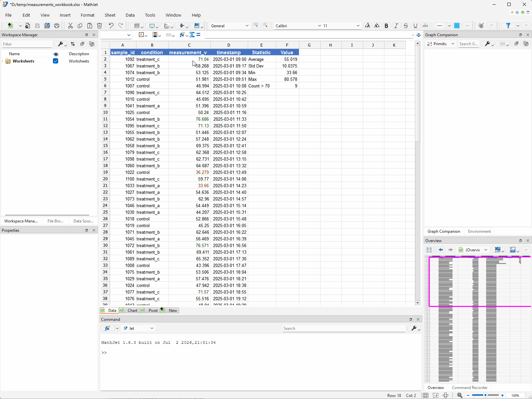Expand the Worksheets tree node

tap(3, 61)
